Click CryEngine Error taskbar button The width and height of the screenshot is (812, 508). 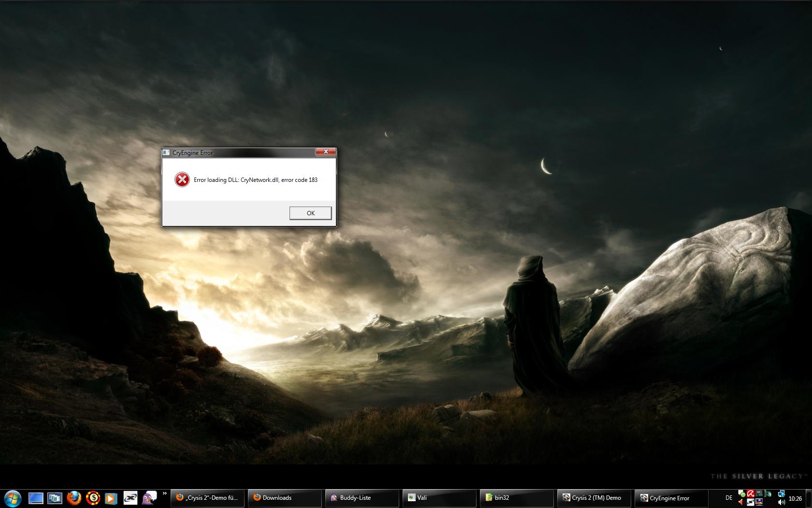671,498
